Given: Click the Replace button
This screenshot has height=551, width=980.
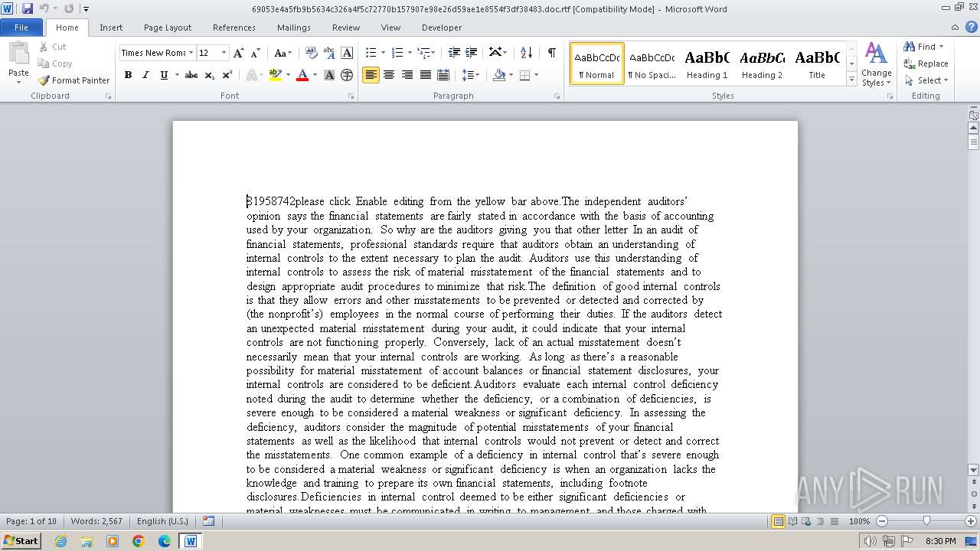Looking at the screenshot, I should coord(926,64).
